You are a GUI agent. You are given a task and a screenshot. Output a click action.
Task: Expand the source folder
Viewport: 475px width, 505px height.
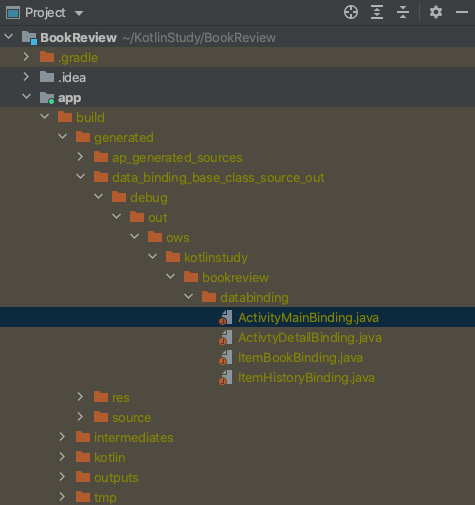(x=80, y=417)
